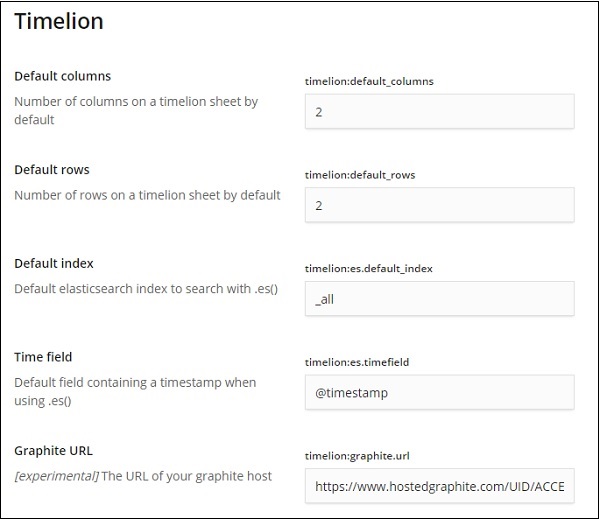Click the "Default columns" setting label

pyautogui.click(x=63, y=76)
